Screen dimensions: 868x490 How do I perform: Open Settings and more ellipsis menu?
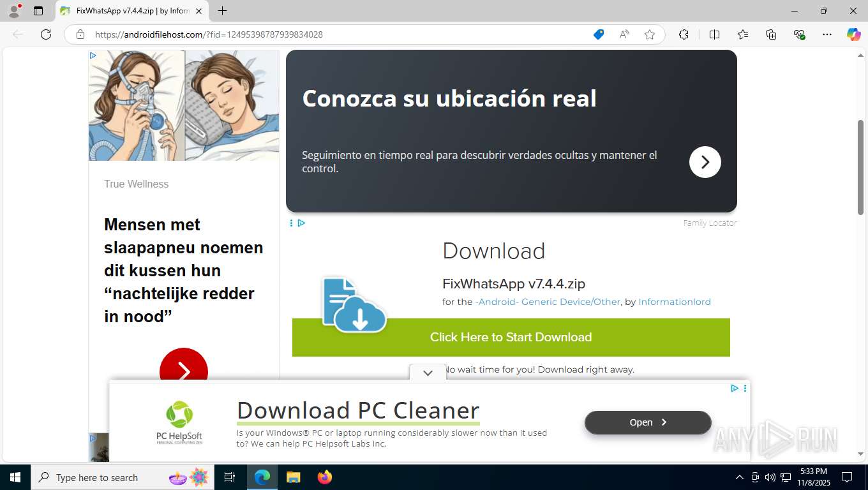point(827,34)
